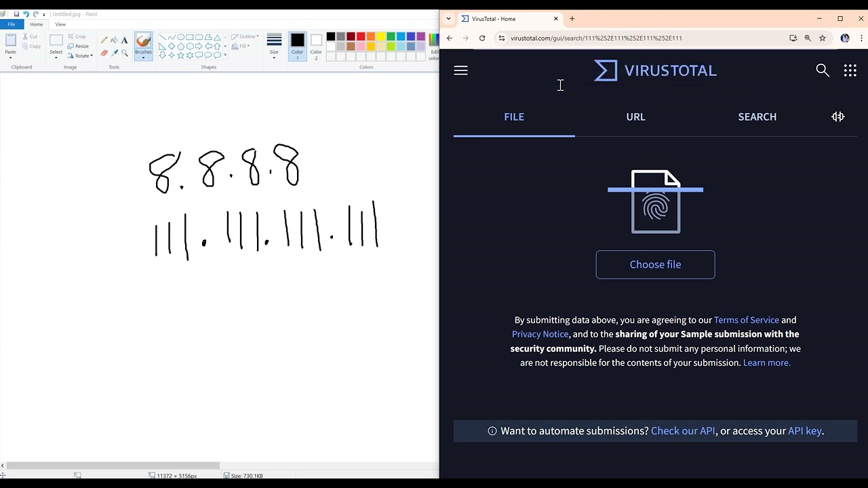868x488 pixels.
Task: Select the Pencil tool in Paint
Action: click(x=104, y=40)
